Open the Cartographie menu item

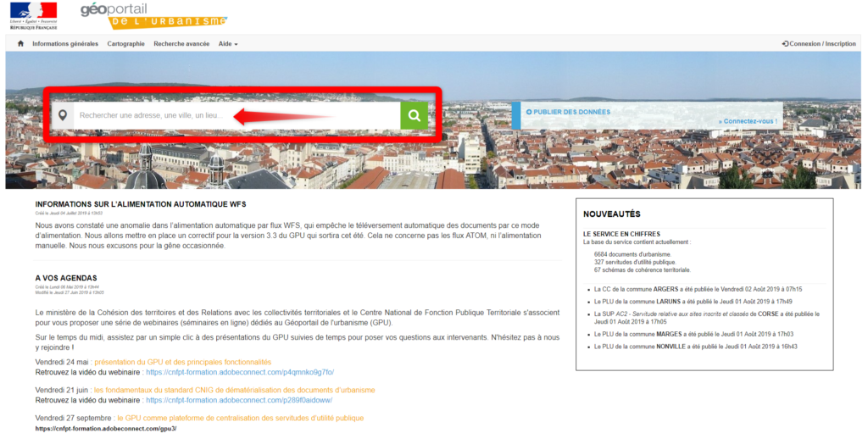pos(125,43)
